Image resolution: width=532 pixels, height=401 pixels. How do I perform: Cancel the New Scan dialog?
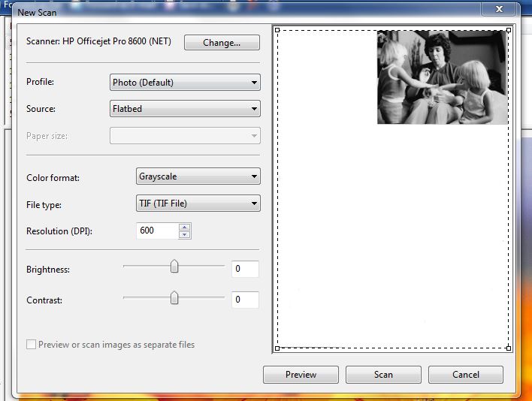click(x=466, y=375)
